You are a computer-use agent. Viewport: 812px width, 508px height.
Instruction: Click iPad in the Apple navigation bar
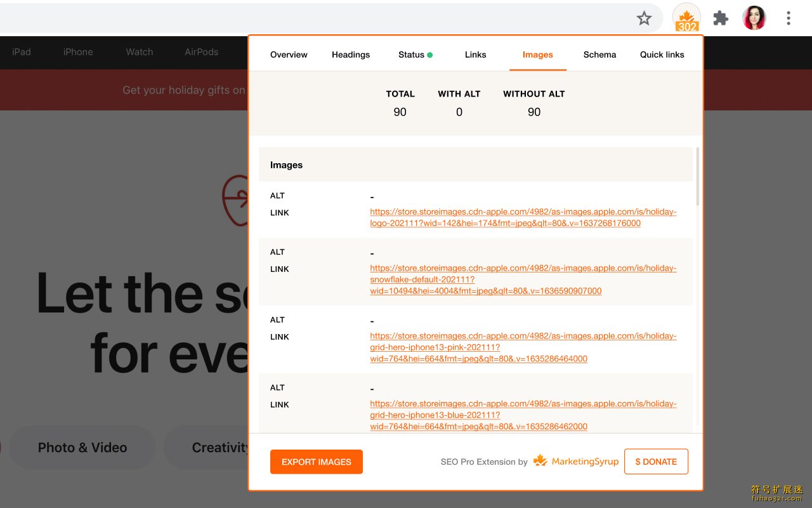[x=21, y=52]
